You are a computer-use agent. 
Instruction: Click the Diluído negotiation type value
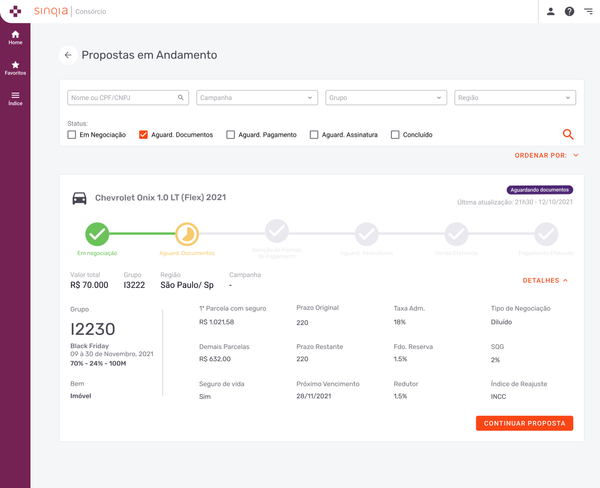501,322
